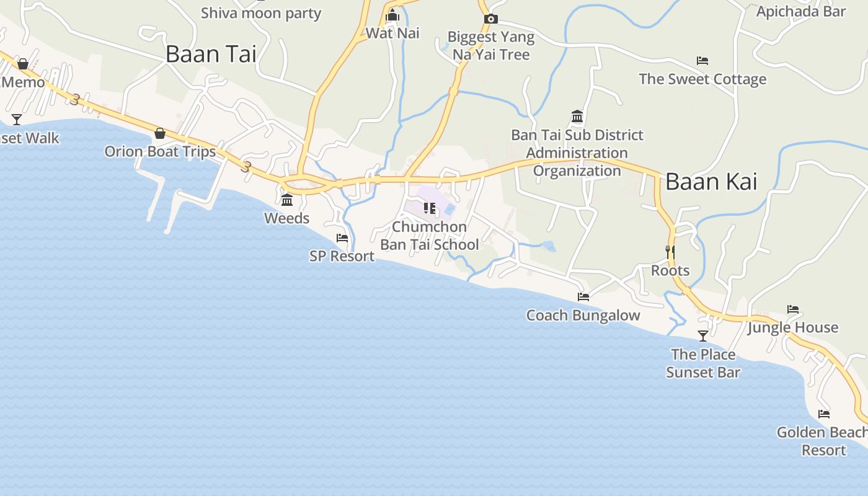Click the Baan Tai place label
The height and width of the screenshot is (496, 868).
pyautogui.click(x=211, y=54)
